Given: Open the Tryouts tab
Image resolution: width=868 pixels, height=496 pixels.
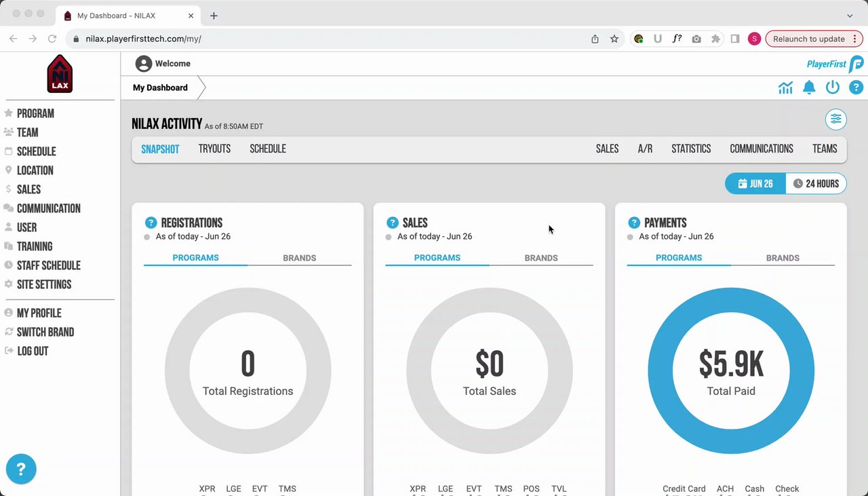Looking at the screenshot, I should [214, 149].
